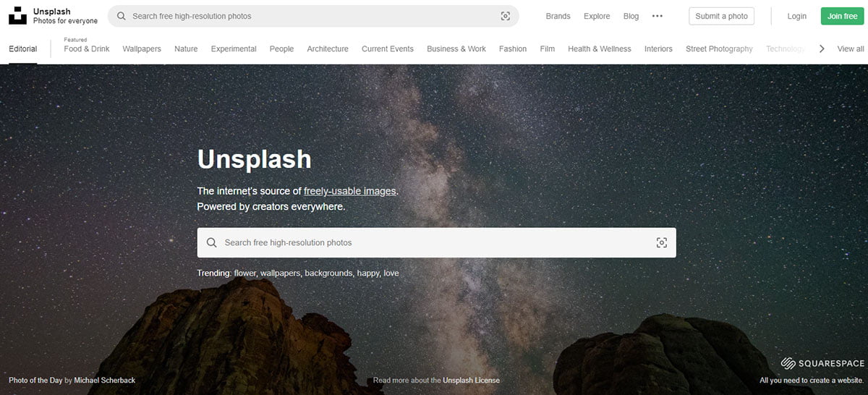Open the Photo of the Day link
This screenshot has height=395, width=868.
[35, 381]
